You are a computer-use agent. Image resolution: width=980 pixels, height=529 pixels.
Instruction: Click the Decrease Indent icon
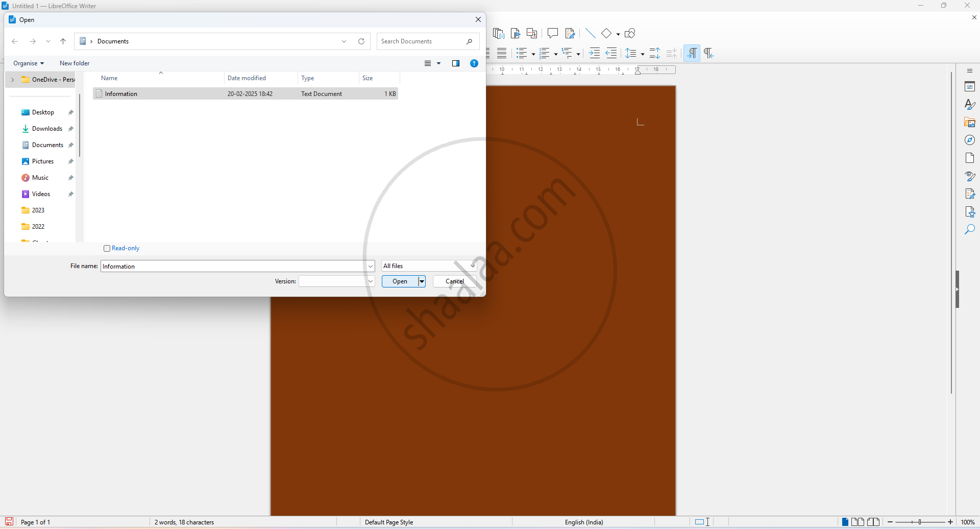click(x=611, y=53)
